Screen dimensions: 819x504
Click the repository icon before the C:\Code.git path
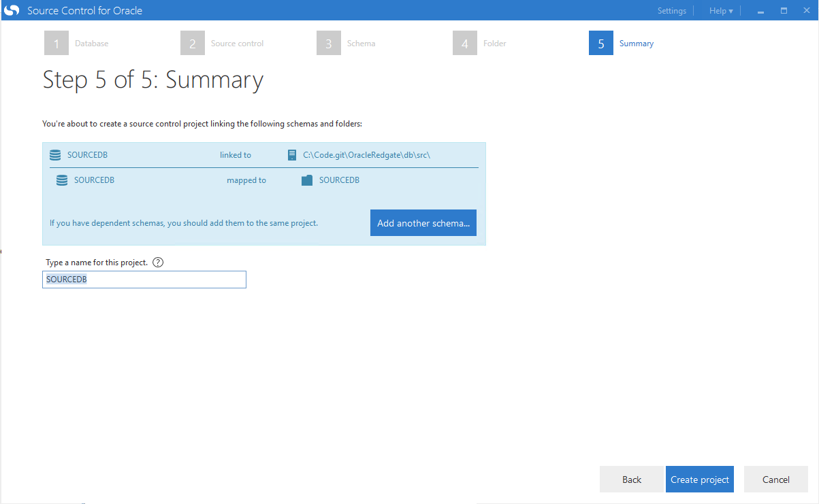292,155
